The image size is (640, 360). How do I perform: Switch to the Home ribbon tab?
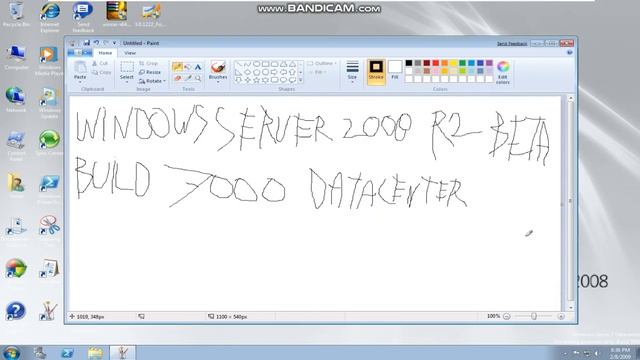pyautogui.click(x=105, y=53)
